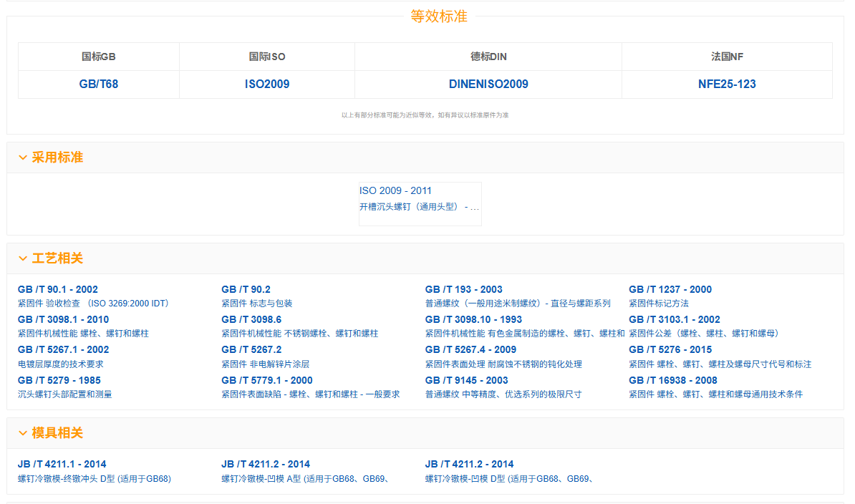
Task: Open the ISO2009 standard link
Action: pyautogui.click(x=267, y=84)
